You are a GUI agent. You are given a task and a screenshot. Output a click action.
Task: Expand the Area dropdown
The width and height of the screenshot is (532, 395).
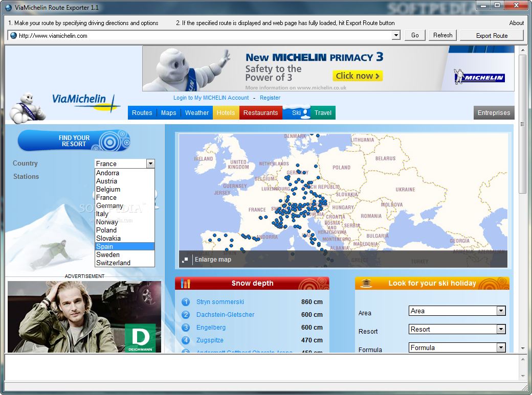coord(501,311)
